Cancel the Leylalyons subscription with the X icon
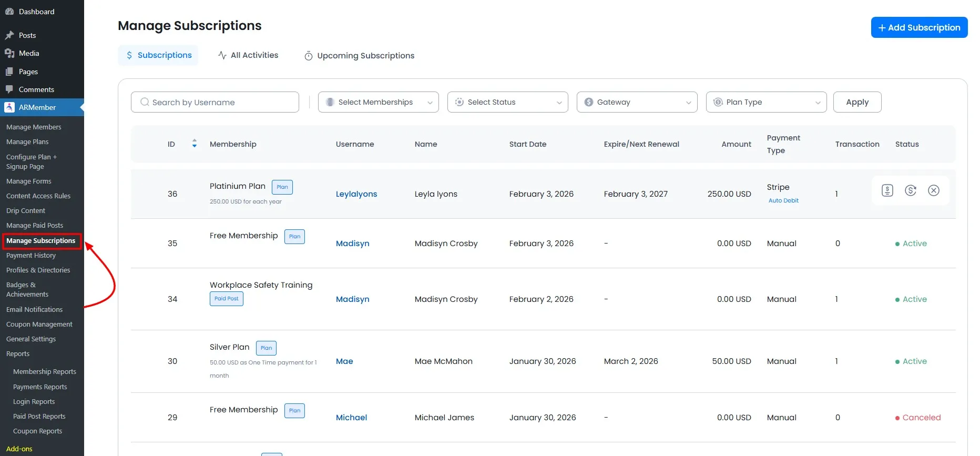 coord(934,190)
